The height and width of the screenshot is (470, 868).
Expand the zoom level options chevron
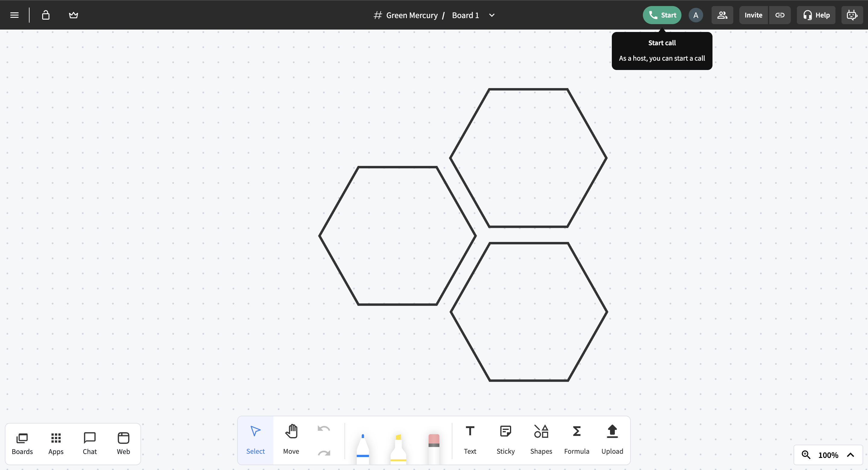coord(851,455)
